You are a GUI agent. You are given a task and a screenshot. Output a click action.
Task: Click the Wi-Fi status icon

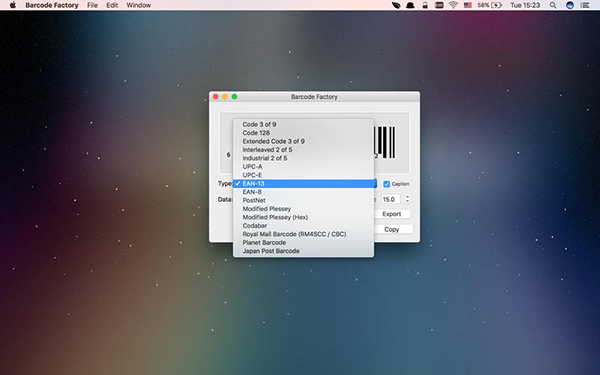[x=453, y=5]
